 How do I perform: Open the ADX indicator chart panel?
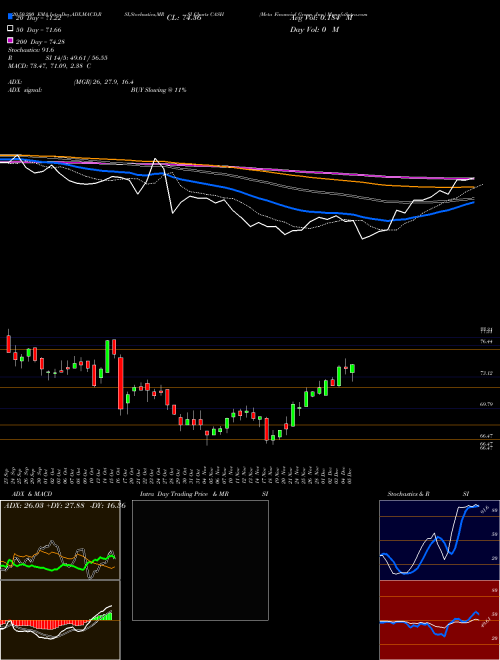click(60, 540)
